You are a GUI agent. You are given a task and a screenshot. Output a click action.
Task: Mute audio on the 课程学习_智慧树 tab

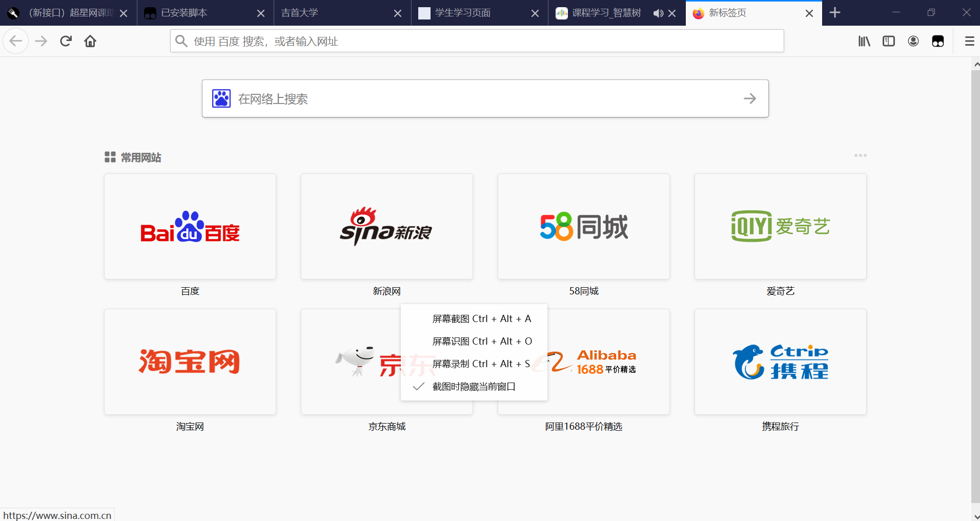point(658,13)
